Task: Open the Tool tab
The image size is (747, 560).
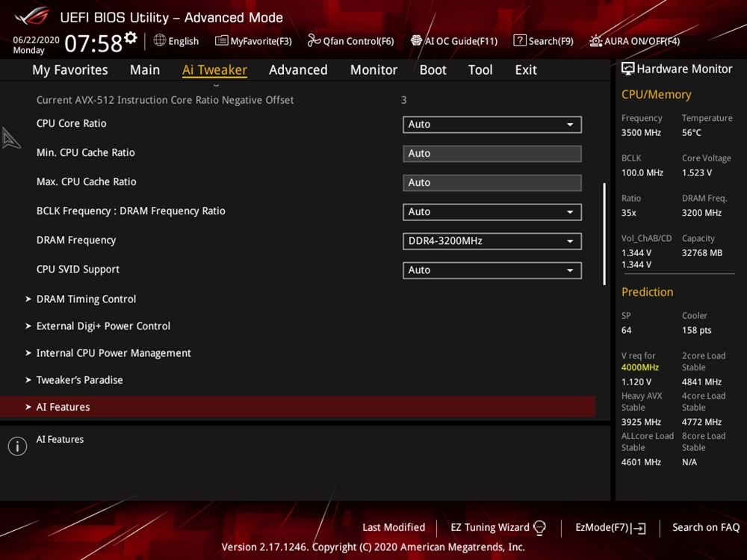Action: [x=480, y=70]
